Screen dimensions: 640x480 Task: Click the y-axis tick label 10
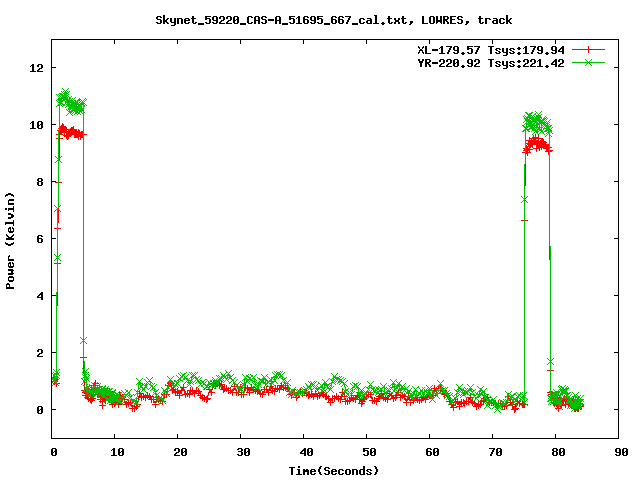36,125
